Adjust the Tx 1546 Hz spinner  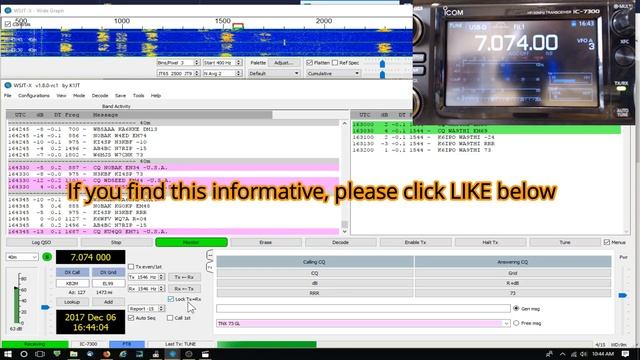pos(161,277)
